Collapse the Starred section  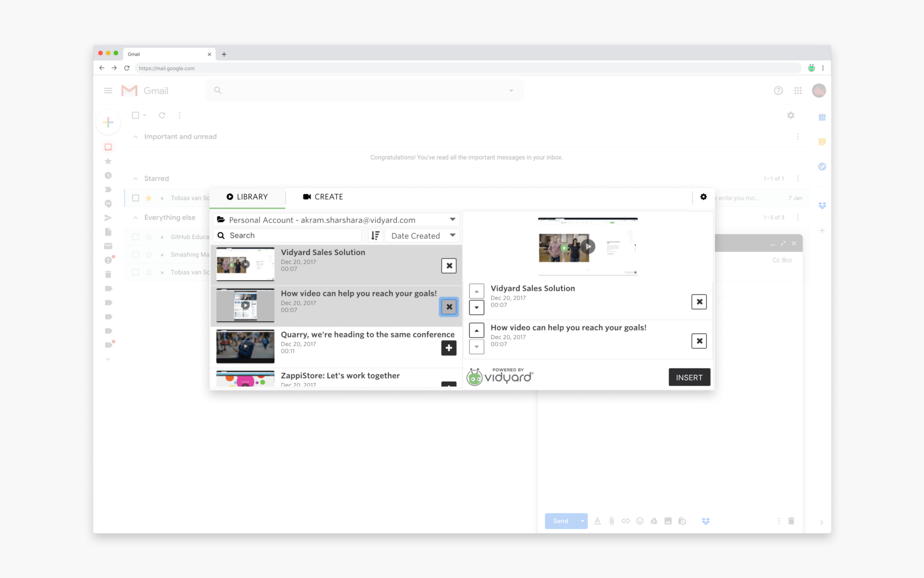(135, 179)
